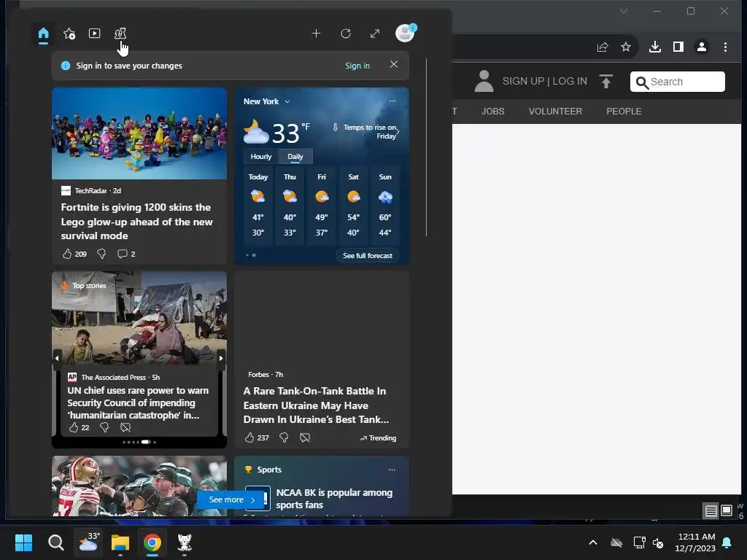Open Fortnite Lego skins article image

tap(139, 133)
